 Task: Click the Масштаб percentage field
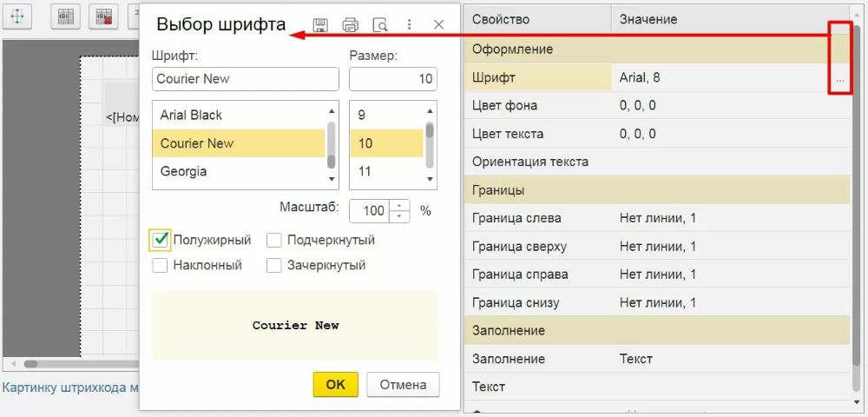(x=371, y=210)
